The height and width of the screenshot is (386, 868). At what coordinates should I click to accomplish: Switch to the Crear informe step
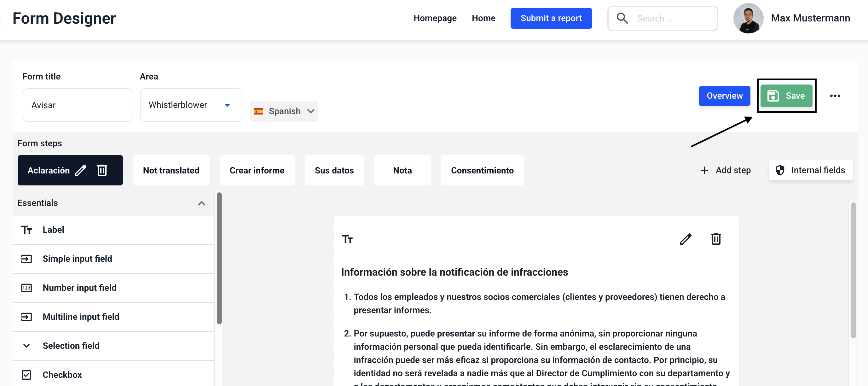click(257, 170)
